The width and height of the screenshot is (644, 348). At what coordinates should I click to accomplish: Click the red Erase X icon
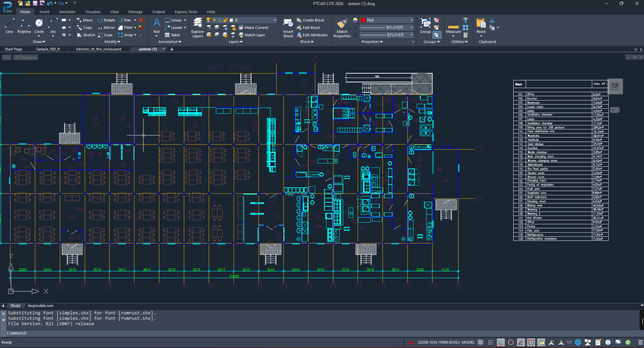[141, 20]
